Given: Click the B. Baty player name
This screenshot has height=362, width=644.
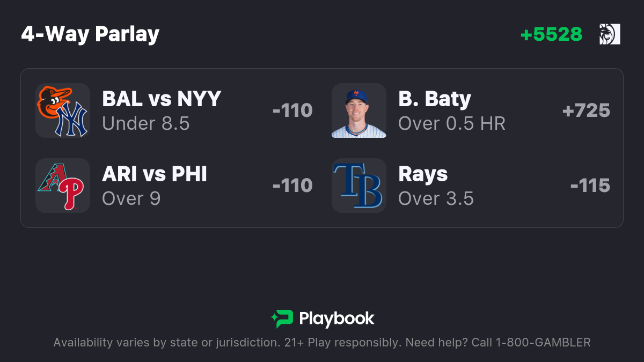Looking at the screenshot, I should pyautogui.click(x=435, y=99).
